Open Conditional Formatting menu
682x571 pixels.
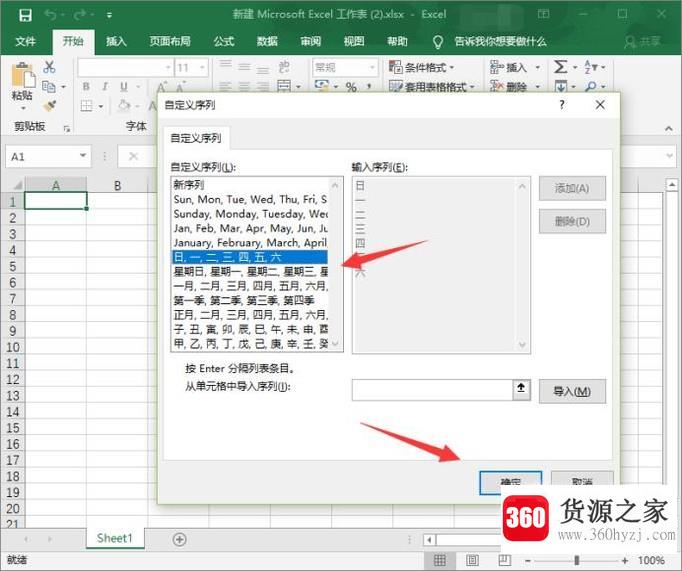click(x=421, y=67)
